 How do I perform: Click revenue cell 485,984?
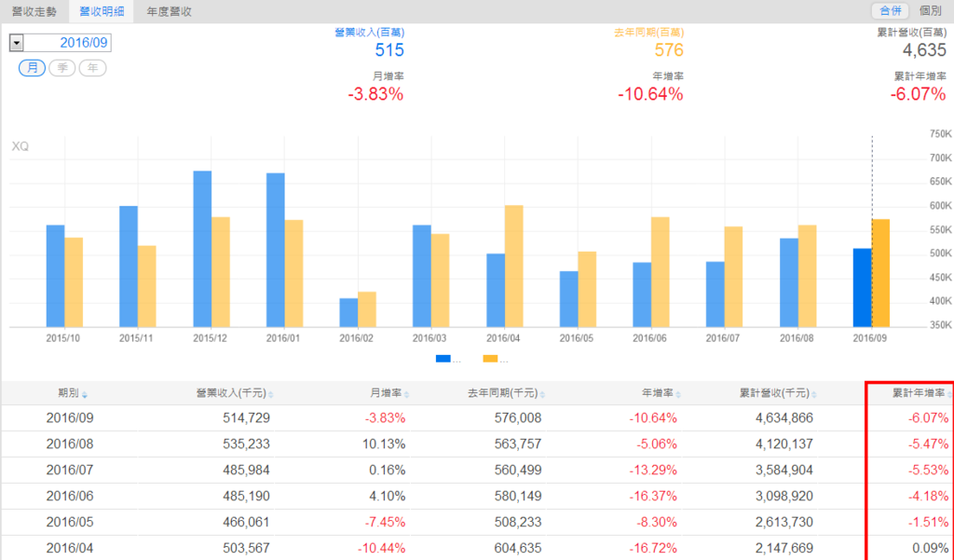pos(246,470)
